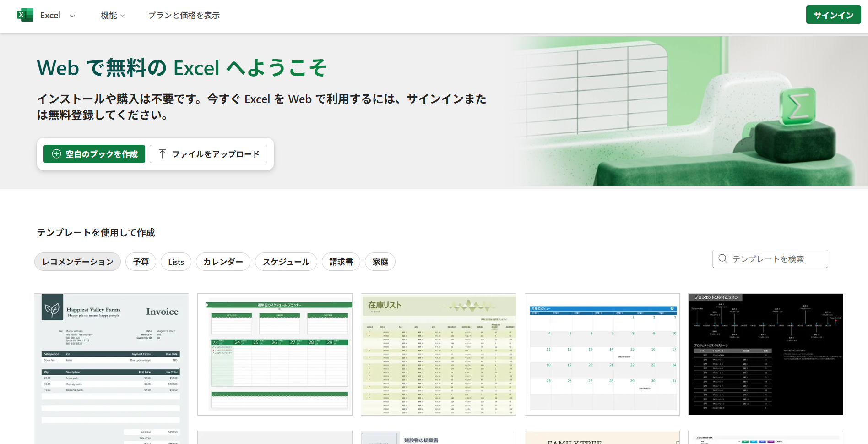The width and height of the screenshot is (868, 444).
Task: Open プランと価格を表示 link
Action: [x=184, y=16]
